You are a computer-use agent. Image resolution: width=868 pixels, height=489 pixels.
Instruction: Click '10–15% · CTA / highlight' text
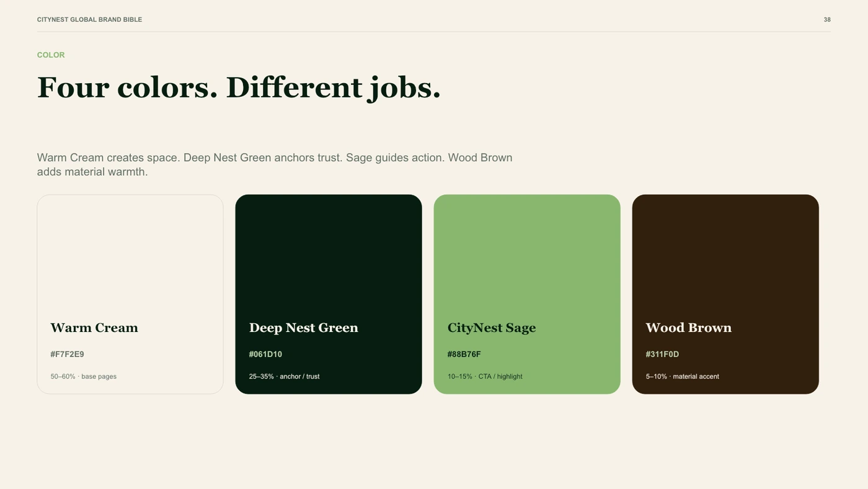pos(485,377)
